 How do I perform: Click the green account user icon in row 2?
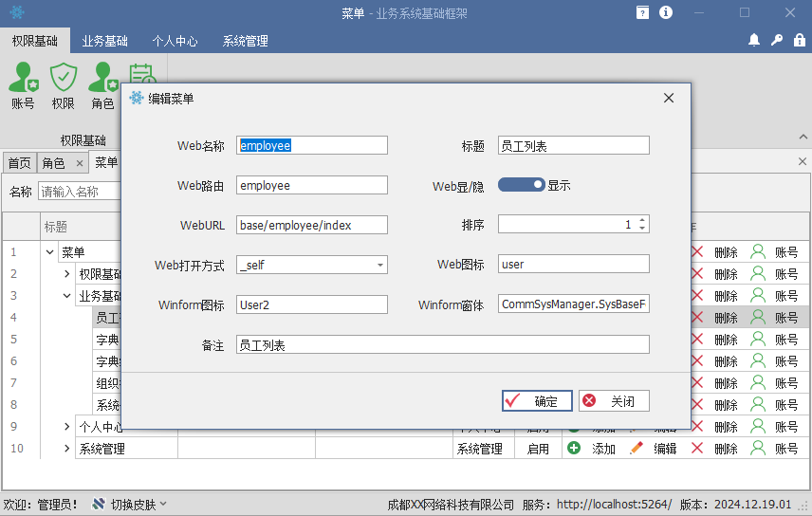tap(758, 273)
